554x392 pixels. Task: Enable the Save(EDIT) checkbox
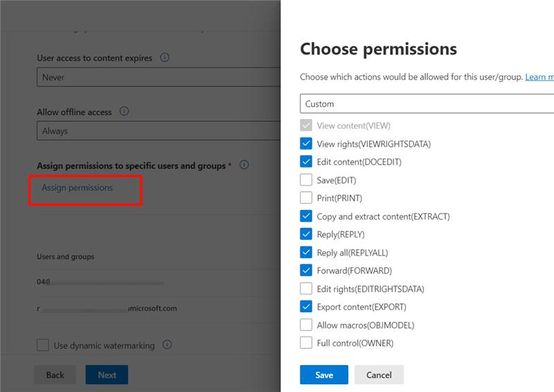pos(306,180)
